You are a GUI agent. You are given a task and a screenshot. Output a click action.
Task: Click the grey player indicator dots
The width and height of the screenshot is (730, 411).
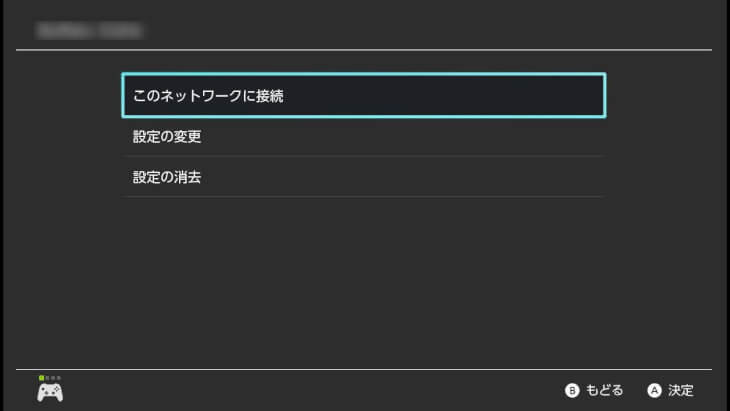click(x=53, y=377)
